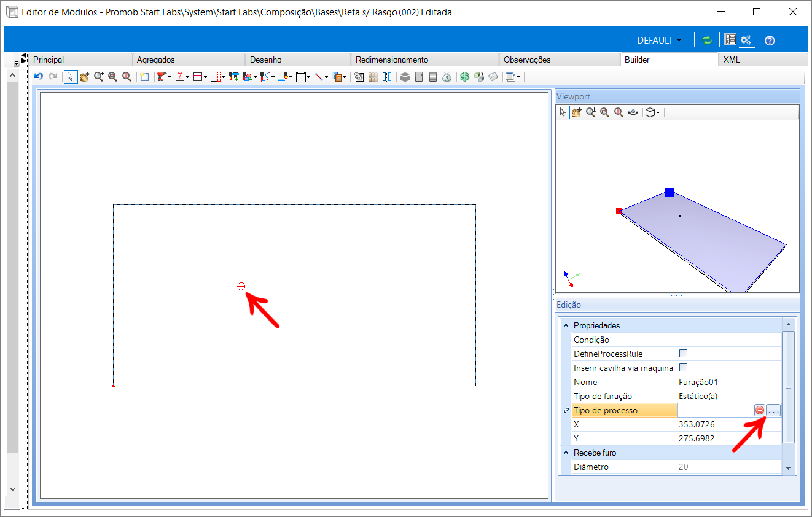Click the ellipsis button for Tipo de processo
This screenshot has height=517, width=812.
click(773, 411)
